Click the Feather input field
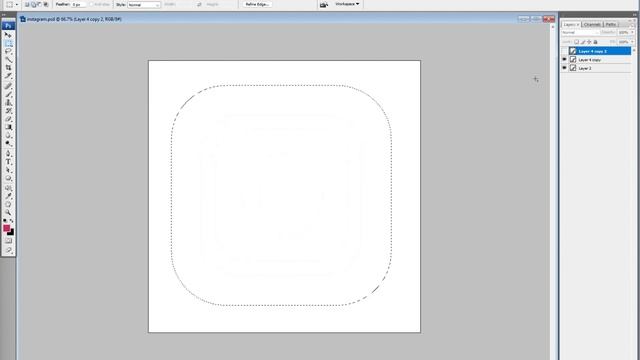Image resolution: width=640 pixels, height=360 pixels. point(78,4)
